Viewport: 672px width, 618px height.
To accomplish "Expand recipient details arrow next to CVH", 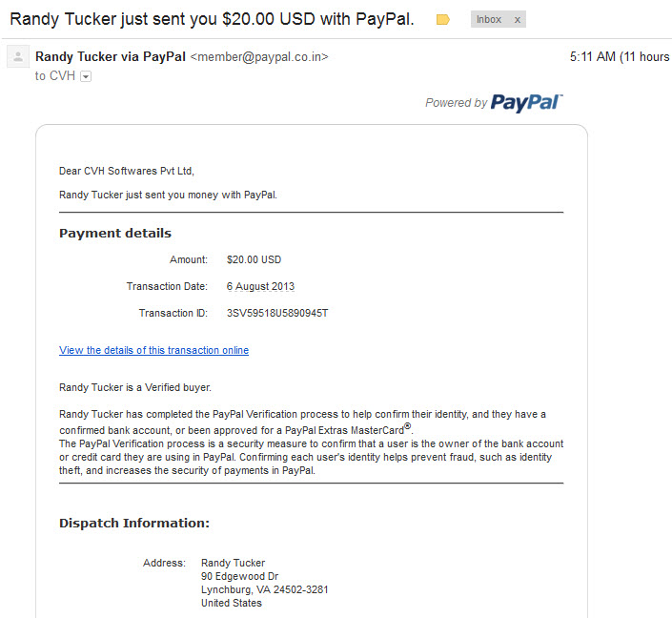I will point(86,76).
